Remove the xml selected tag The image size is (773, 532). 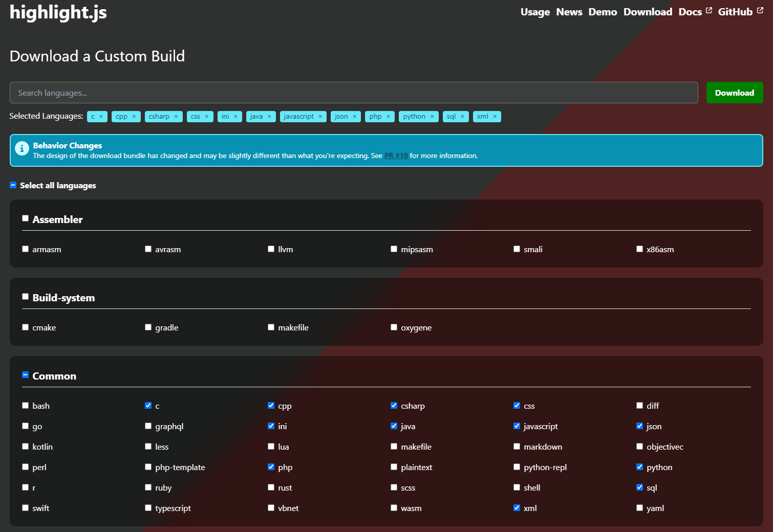click(x=495, y=117)
